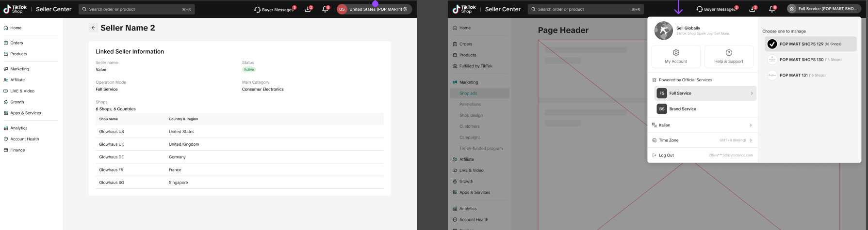Select Shop ads under Marketing
The height and width of the screenshot is (230, 868).
coord(468,93)
